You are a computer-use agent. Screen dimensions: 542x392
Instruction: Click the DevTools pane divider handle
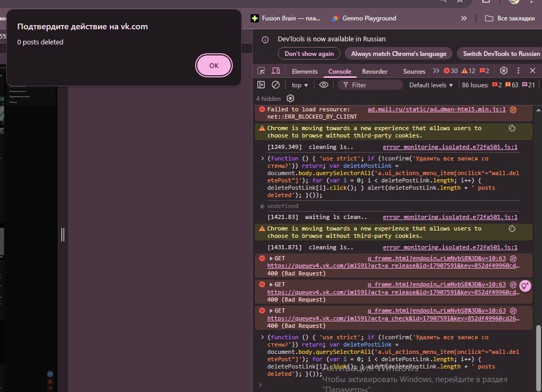63,235
